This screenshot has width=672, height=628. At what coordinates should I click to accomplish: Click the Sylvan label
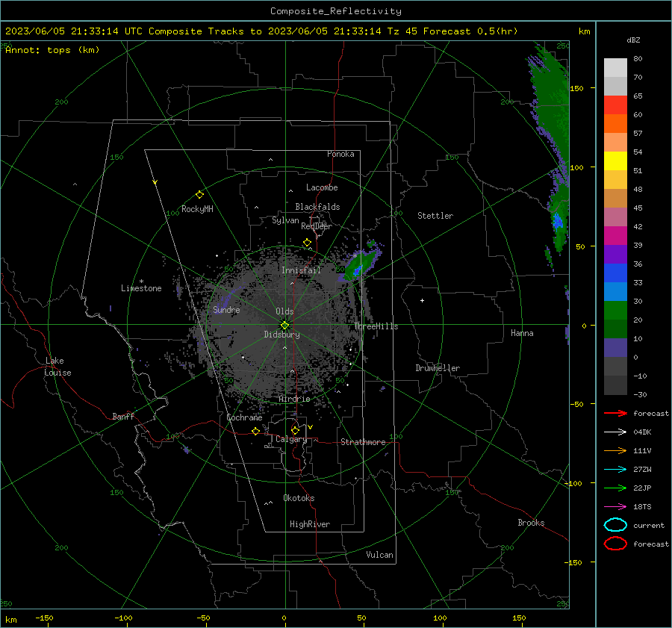click(x=285, y=220)
